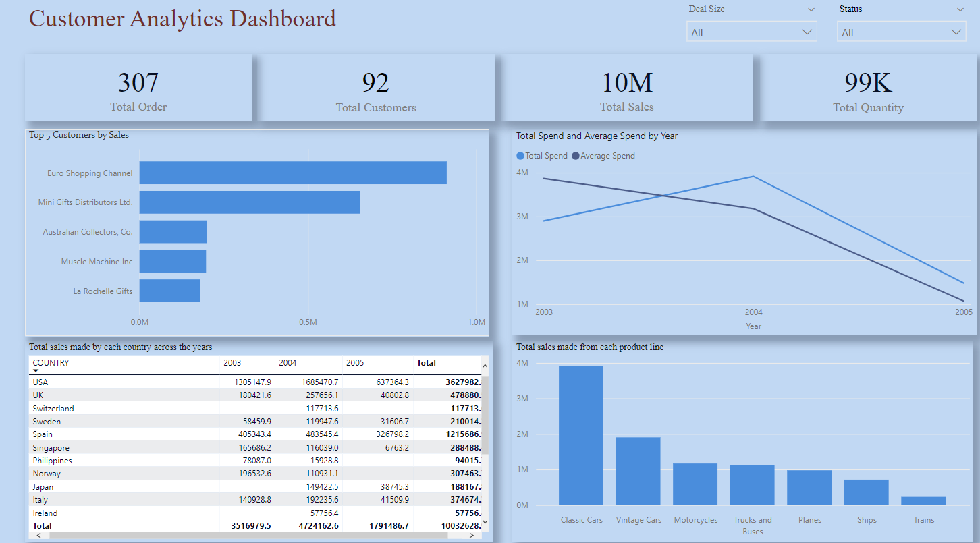Click the 2003 column header in the table

232,363
